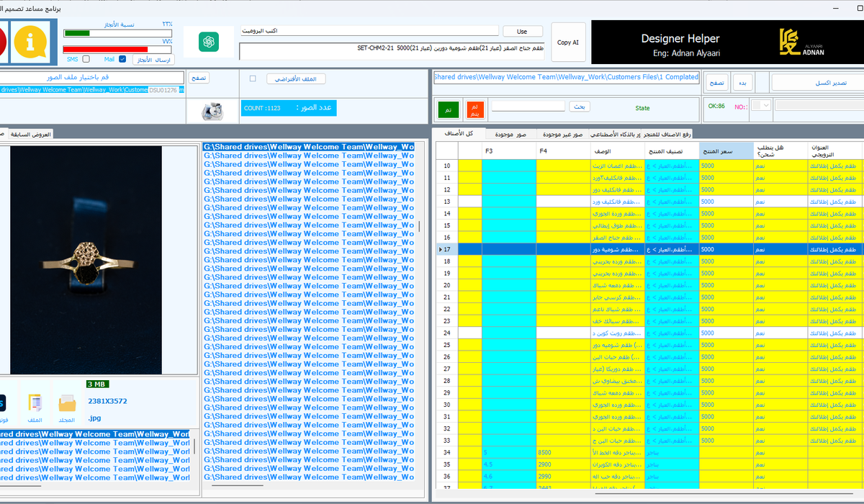Click COUNT :1123 label
This screenshot has width=864, height=504.
pos(264,108)
